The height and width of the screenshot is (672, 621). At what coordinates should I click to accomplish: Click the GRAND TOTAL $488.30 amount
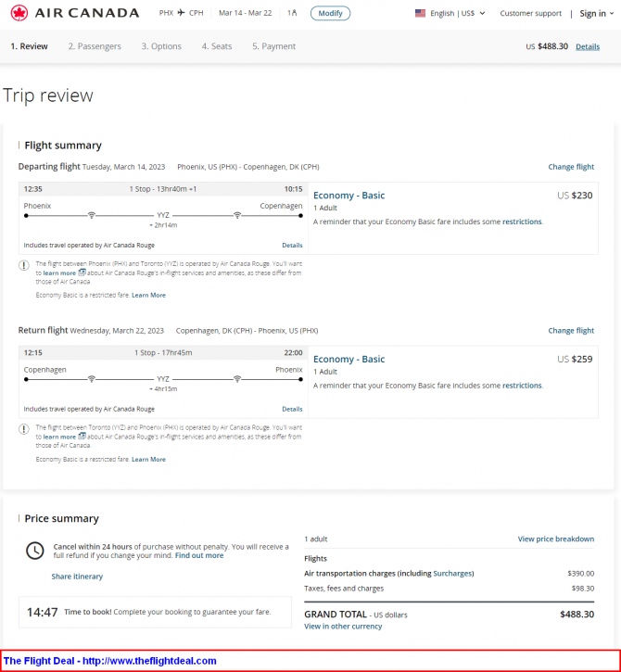coord(577,615)
